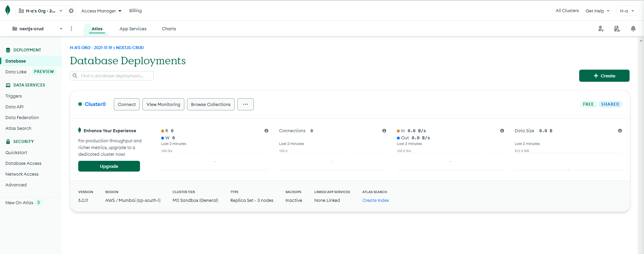Click Browse Collections button
644x254 pixels.
point(211,104)
